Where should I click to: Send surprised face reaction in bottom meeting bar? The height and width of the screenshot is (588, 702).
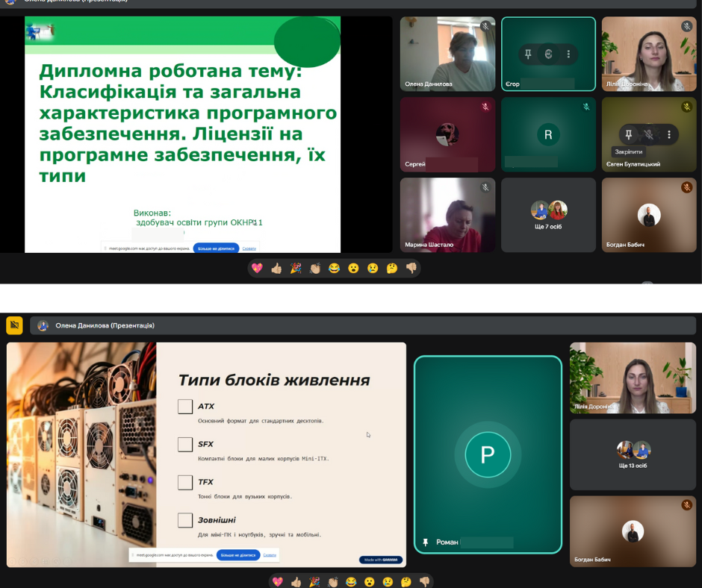pyautogui.click(x=370, y=582)
